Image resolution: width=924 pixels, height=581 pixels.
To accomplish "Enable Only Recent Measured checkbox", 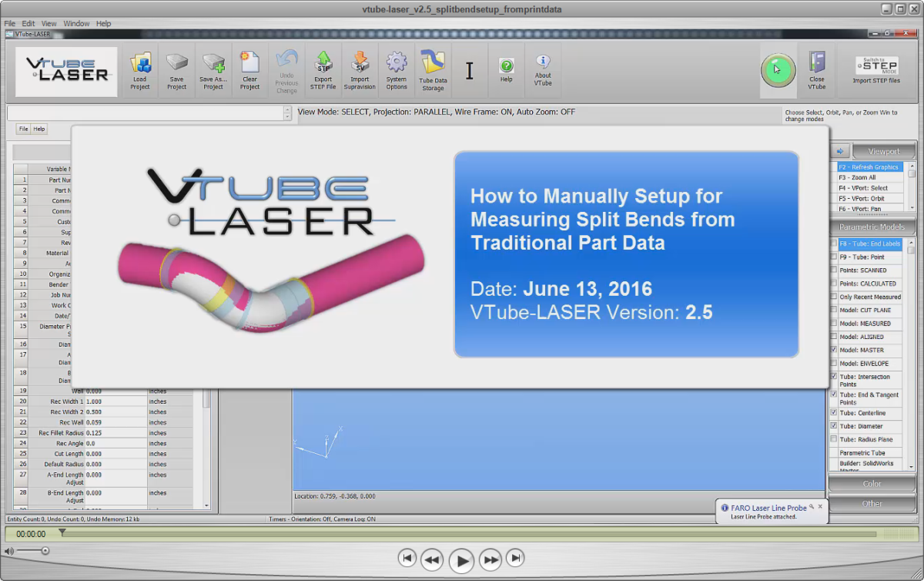I will [x=834, y=297].
